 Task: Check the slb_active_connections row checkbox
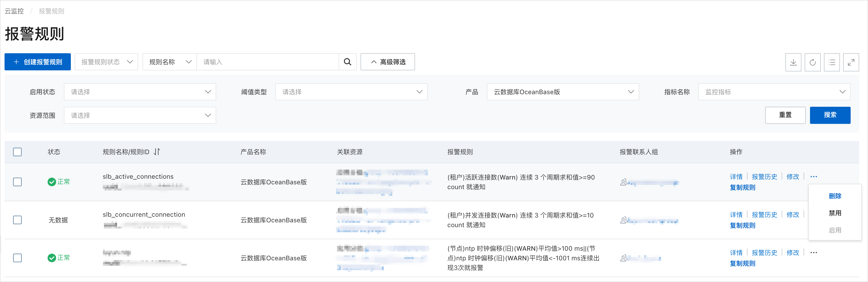(x=18, y=182)
